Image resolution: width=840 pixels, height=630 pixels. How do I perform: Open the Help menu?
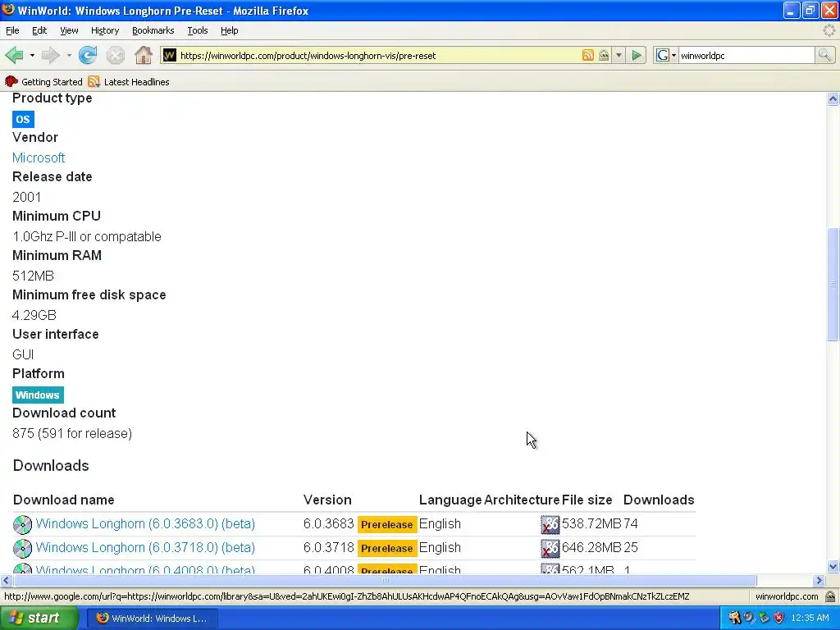coord(230,30)
